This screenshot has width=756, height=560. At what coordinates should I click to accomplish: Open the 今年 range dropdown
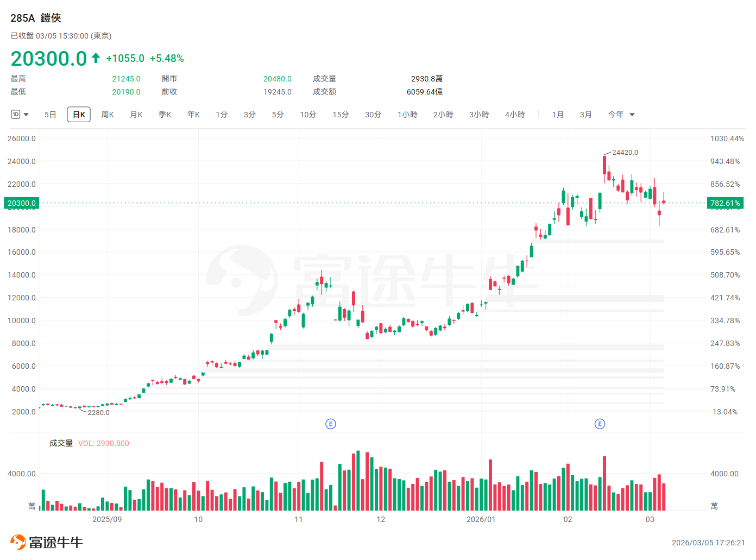632,115
